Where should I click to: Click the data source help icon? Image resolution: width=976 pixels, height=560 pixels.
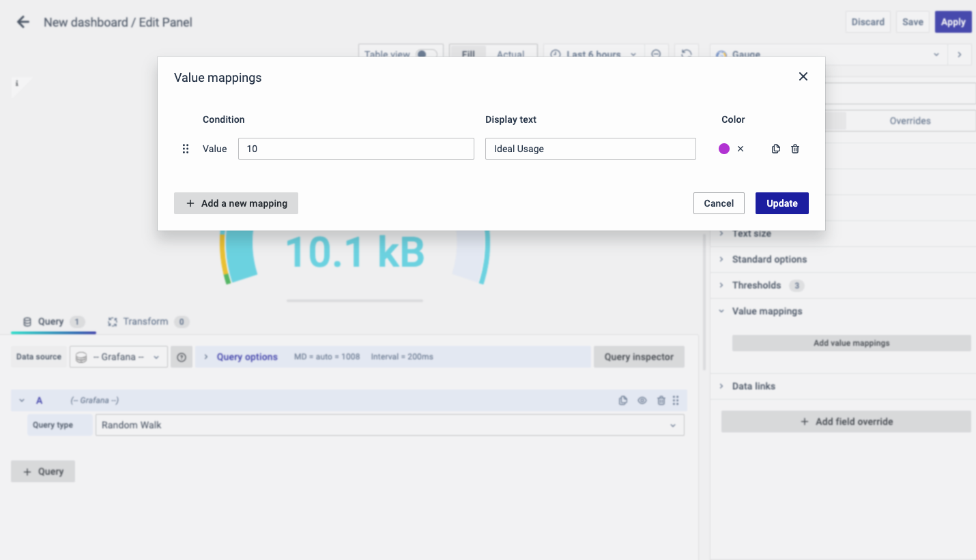click(x=182, y=357)
